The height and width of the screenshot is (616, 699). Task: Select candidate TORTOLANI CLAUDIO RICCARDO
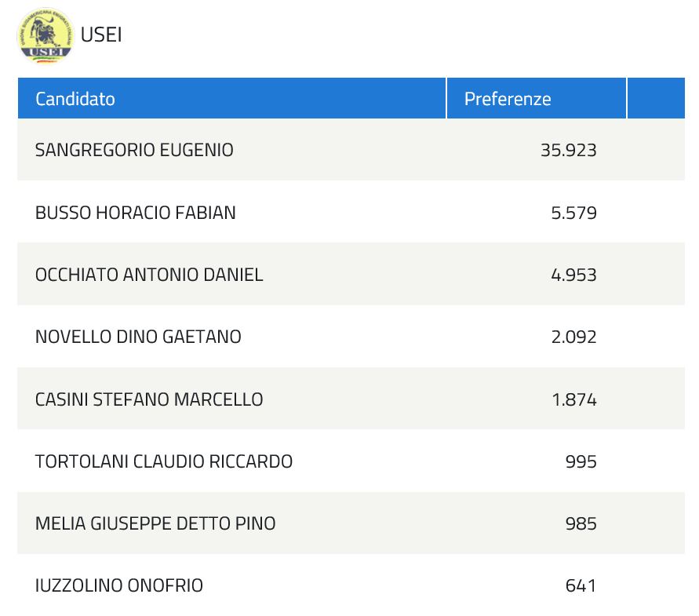(x=164, y=461)
